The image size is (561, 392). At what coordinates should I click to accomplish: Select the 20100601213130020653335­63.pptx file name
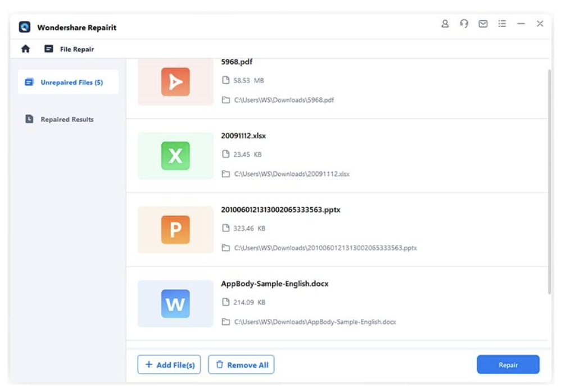[x=280, y=209]
